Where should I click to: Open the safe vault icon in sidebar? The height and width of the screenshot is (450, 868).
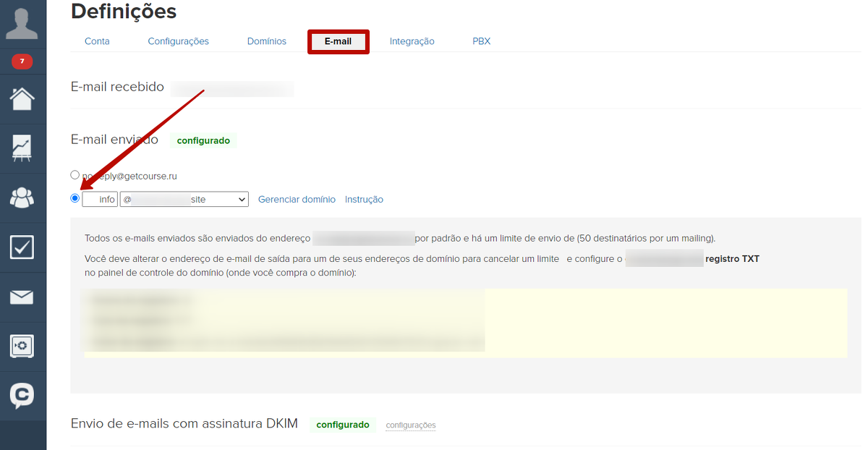coord(22,346)
